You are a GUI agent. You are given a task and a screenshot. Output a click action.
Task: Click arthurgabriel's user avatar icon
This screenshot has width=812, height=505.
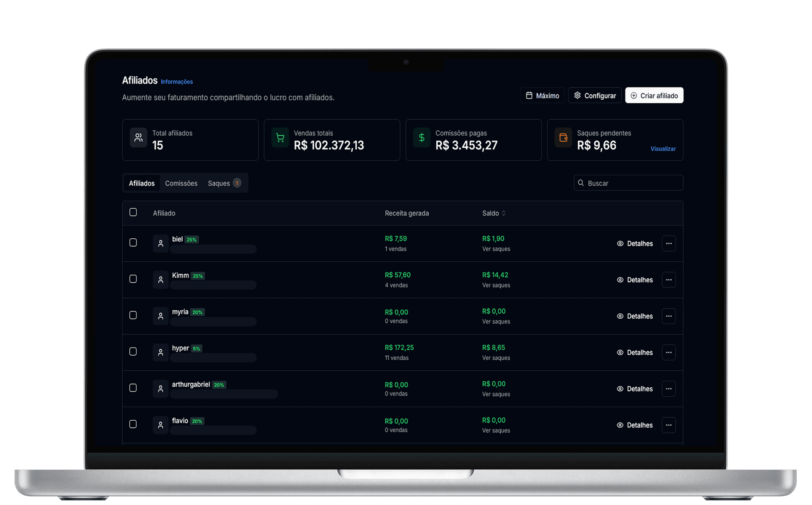161,389
